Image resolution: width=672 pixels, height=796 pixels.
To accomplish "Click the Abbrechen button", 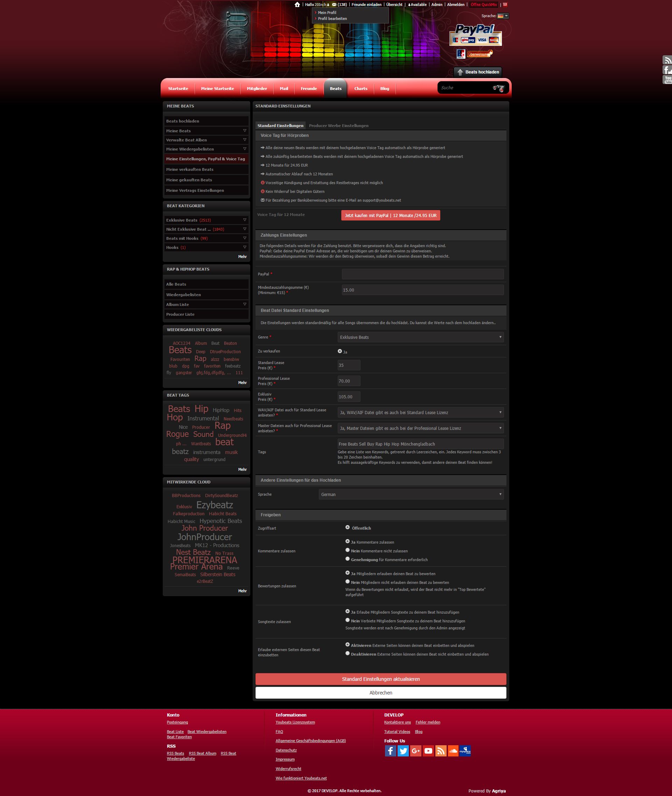I will 380,693.
